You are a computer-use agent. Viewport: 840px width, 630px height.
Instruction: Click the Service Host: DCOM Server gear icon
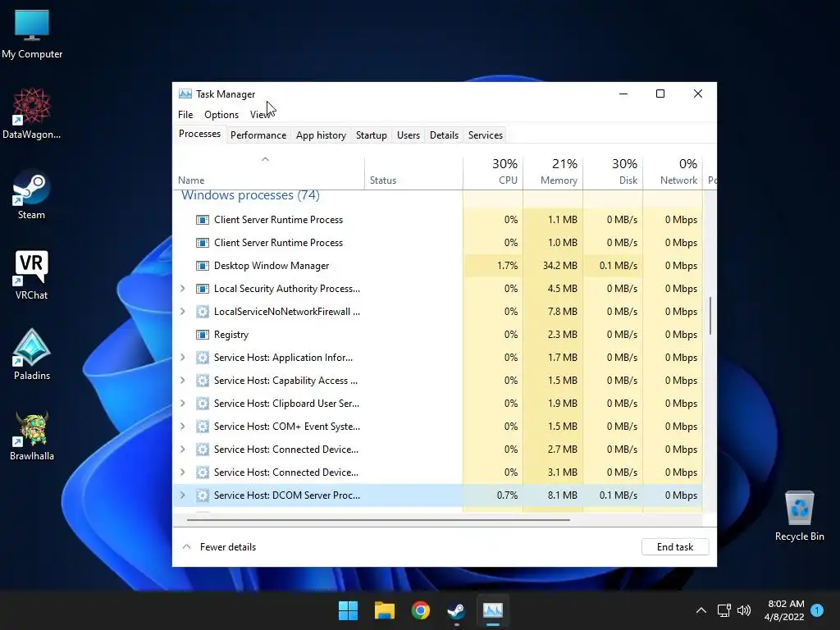coord(203,495)
